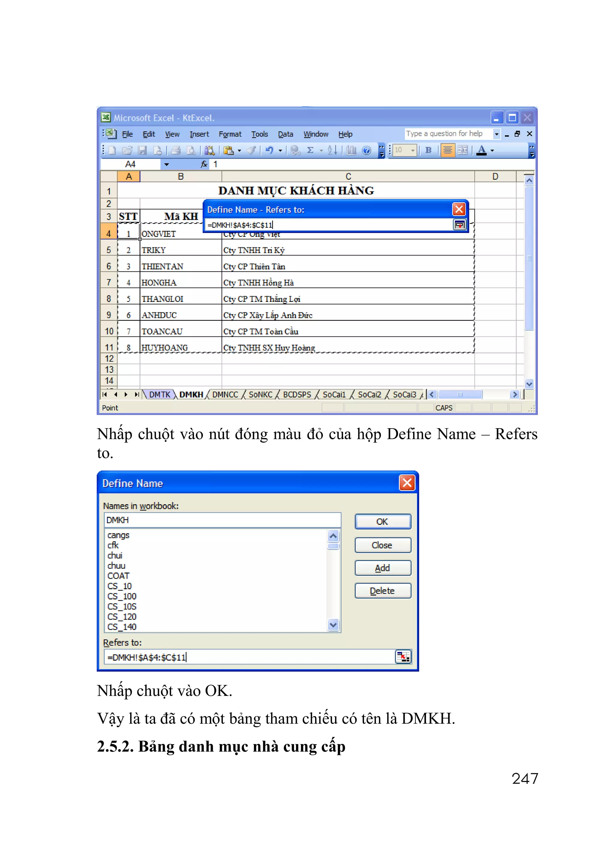Click the Names in workbook input field
This screenshot has width=614, height=868.
tap(222, 520)
